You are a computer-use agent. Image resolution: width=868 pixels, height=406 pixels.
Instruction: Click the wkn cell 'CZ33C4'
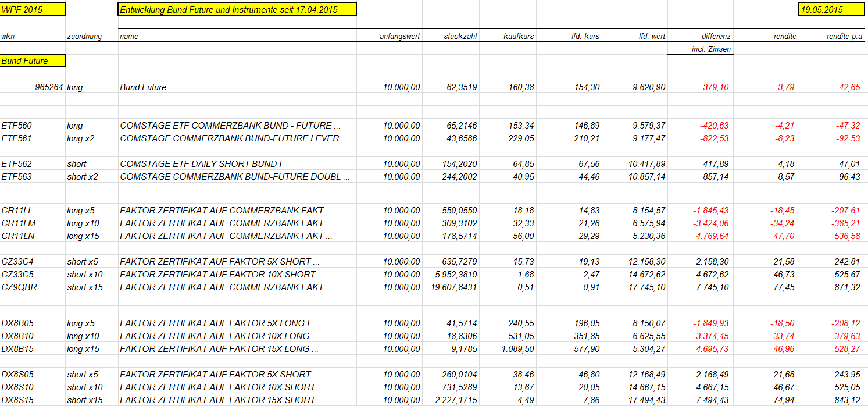(x=17, y=262)
